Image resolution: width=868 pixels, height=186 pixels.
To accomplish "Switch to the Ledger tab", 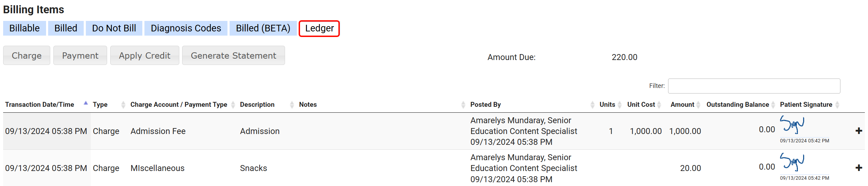I will point(319,28).
